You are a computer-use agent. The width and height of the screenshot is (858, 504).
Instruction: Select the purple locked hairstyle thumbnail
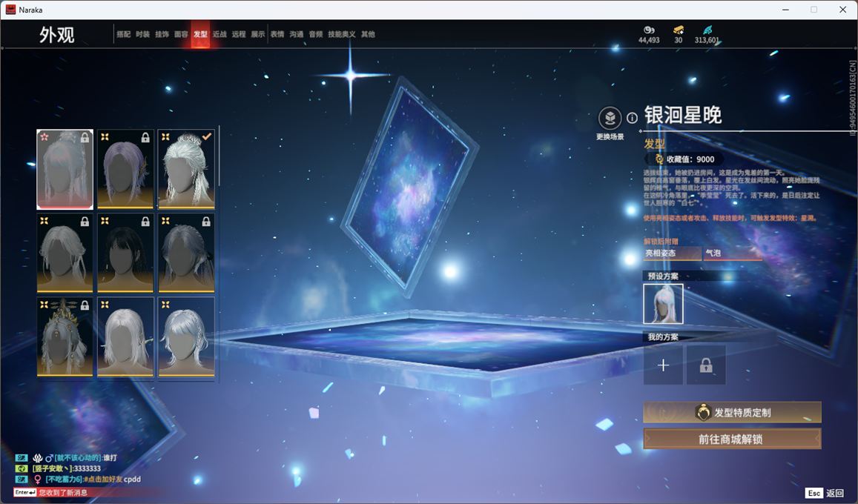125,169
